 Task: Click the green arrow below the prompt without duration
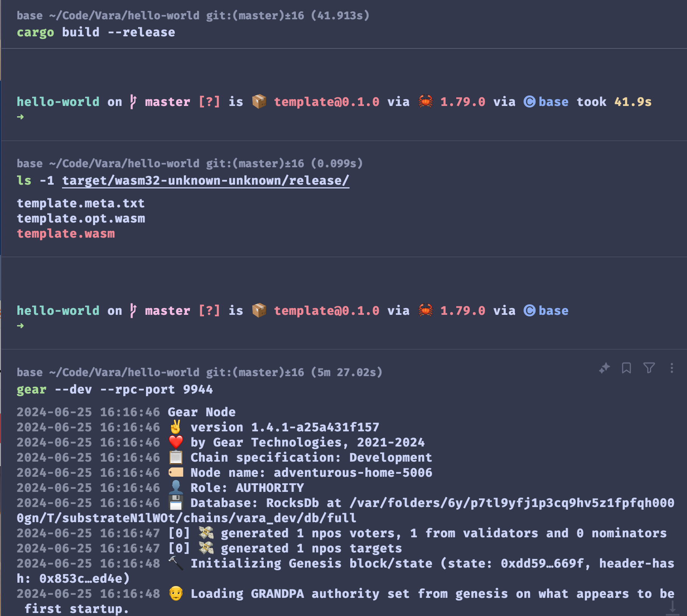[x=20, y=326]
